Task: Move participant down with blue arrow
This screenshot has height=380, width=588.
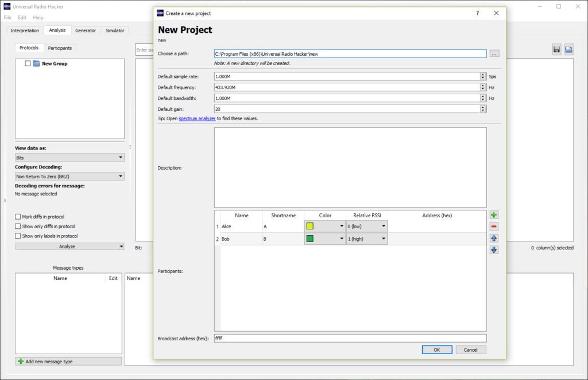Action: tap(494, 250)
